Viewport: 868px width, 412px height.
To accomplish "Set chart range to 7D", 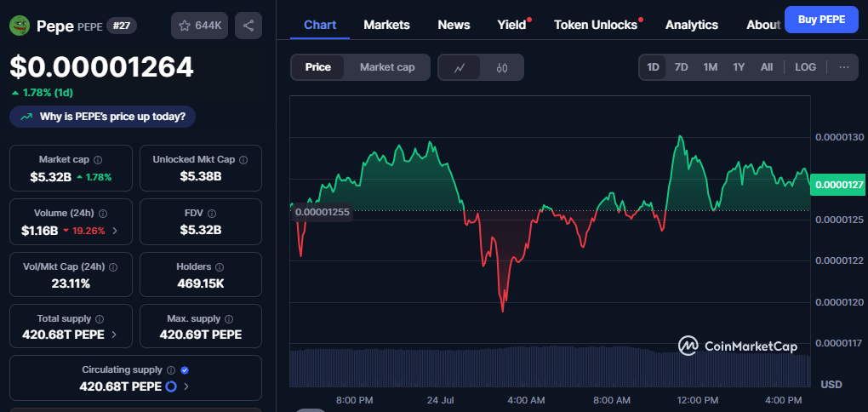I will tap(681, 67).
